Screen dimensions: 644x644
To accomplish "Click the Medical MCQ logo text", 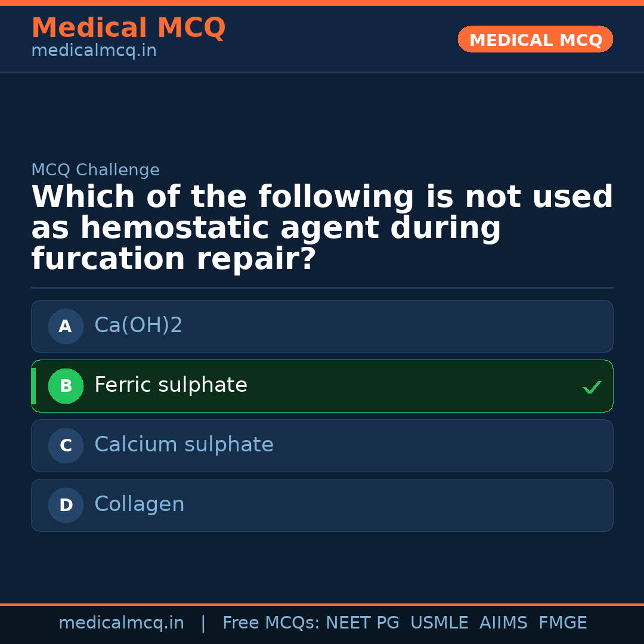I will pyautogui.click(x=128, y=28).
